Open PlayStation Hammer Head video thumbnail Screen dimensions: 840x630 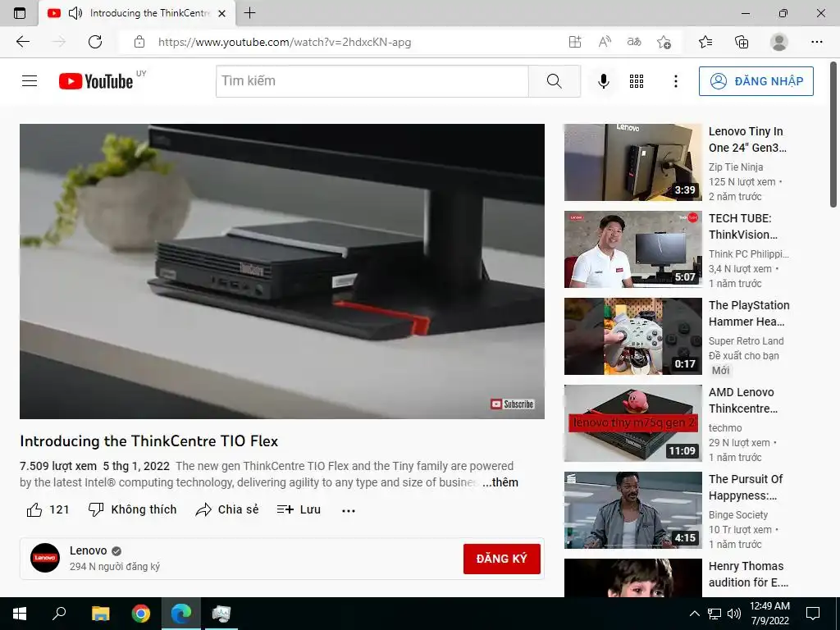tap(632, 336)
